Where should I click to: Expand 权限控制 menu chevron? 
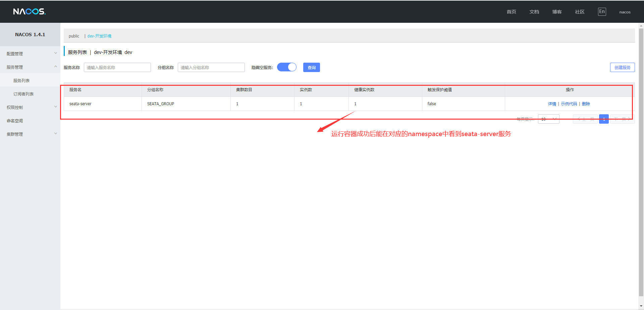click(x=56, y=107)
